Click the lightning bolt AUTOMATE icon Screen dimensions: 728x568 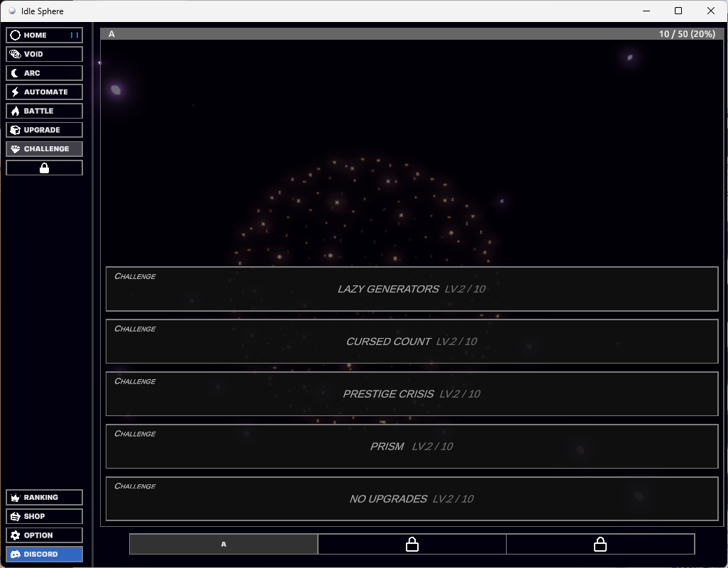tap(14, 92)
